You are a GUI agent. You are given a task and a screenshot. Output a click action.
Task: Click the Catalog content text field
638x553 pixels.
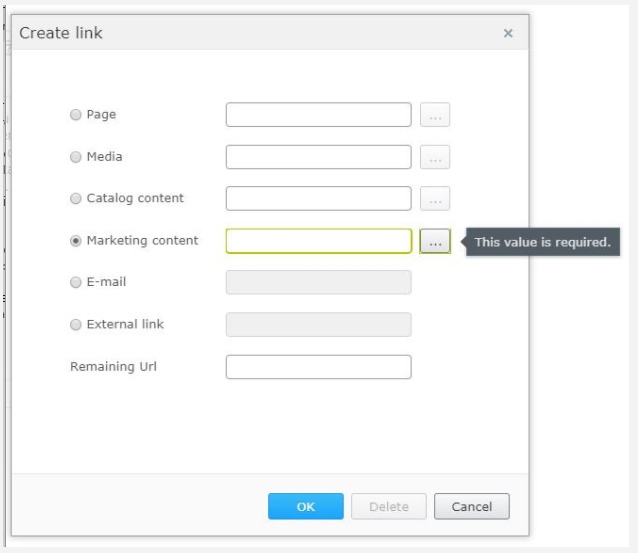click(x=318, y=199)
